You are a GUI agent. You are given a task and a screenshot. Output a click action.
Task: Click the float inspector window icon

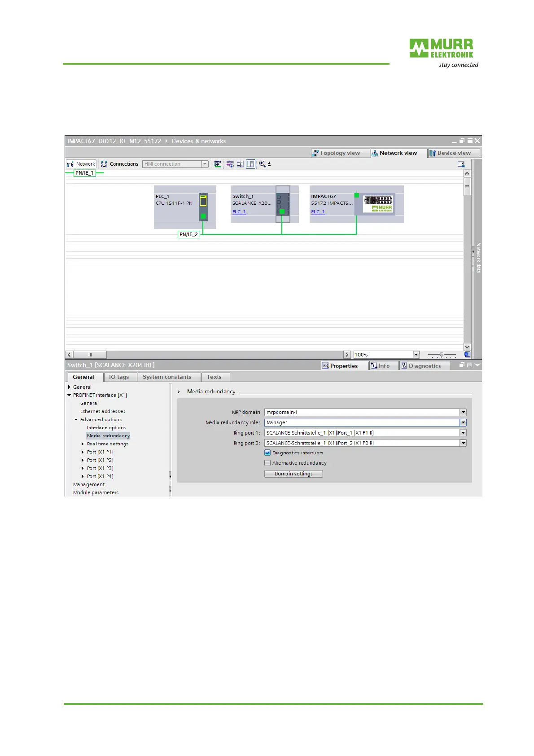point(462,365)
